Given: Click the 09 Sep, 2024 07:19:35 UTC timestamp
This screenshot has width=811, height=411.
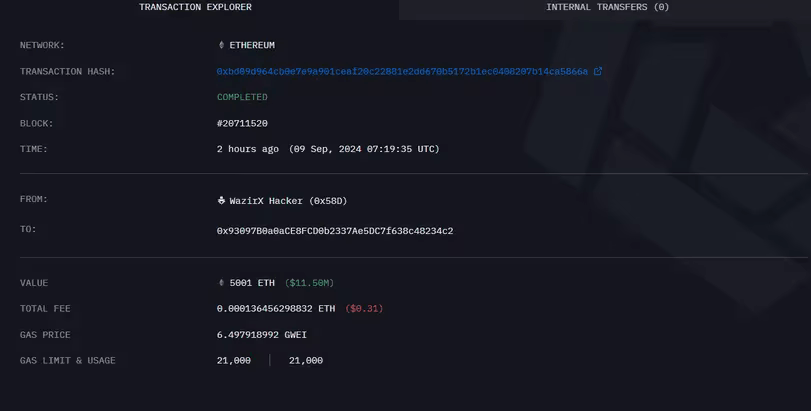Looking at the screenshot, I should pos(364,149).
